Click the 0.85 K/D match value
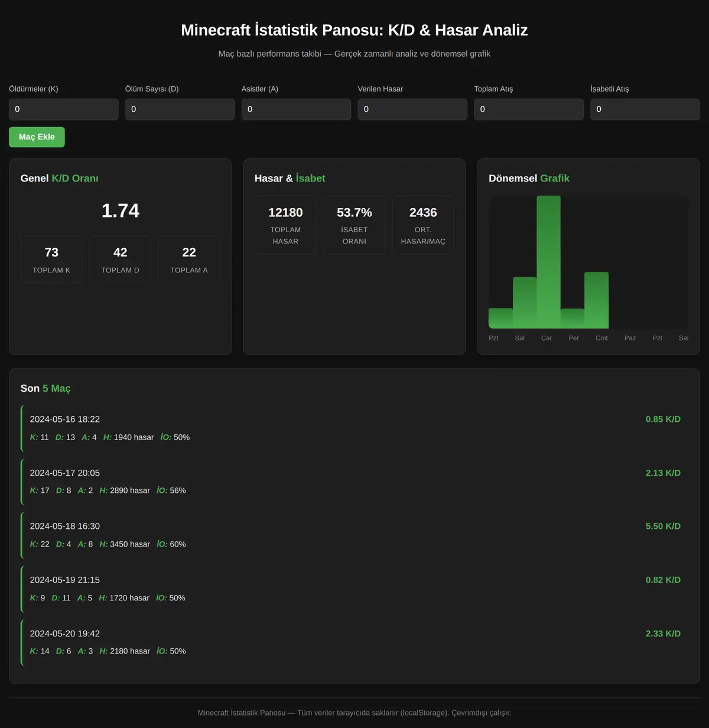709x728 pixels. (663, 420)
